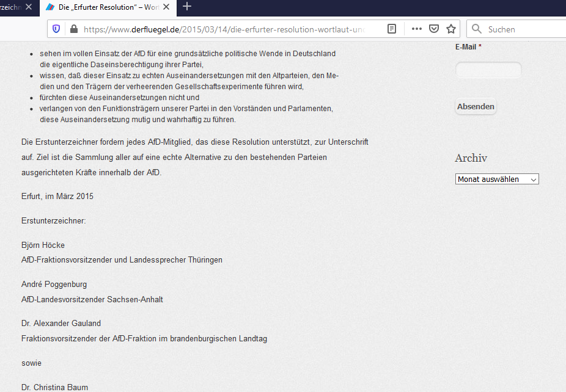Bookmark this page with star icon
The image size is (566, 392).
pos(451,29)
